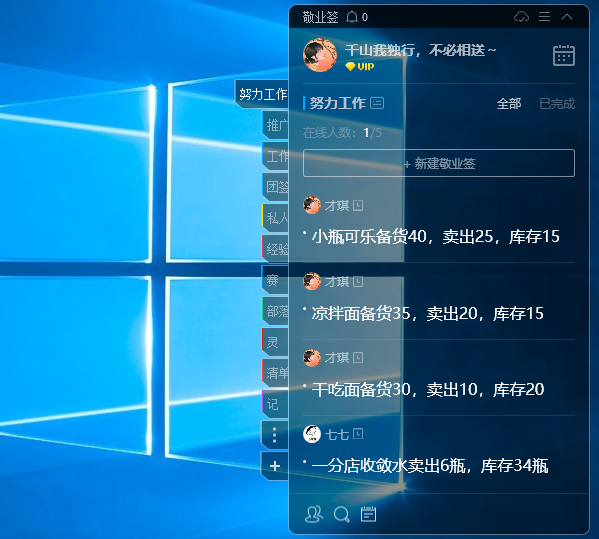Viewport: 599px width, 539px height.
Task: Open the note 凉拌面备货35，卖出20，库存15
Action: pyautogui.click(x=427, y=314)
